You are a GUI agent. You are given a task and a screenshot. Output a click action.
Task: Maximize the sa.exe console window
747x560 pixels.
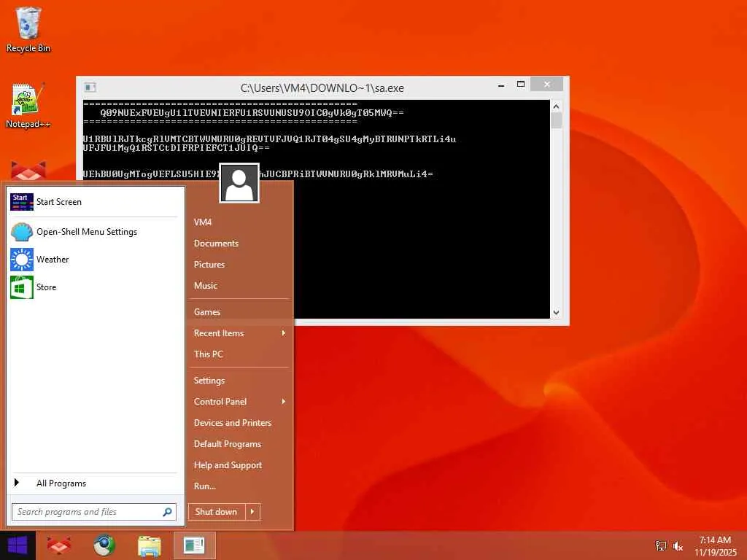[521, 85]
